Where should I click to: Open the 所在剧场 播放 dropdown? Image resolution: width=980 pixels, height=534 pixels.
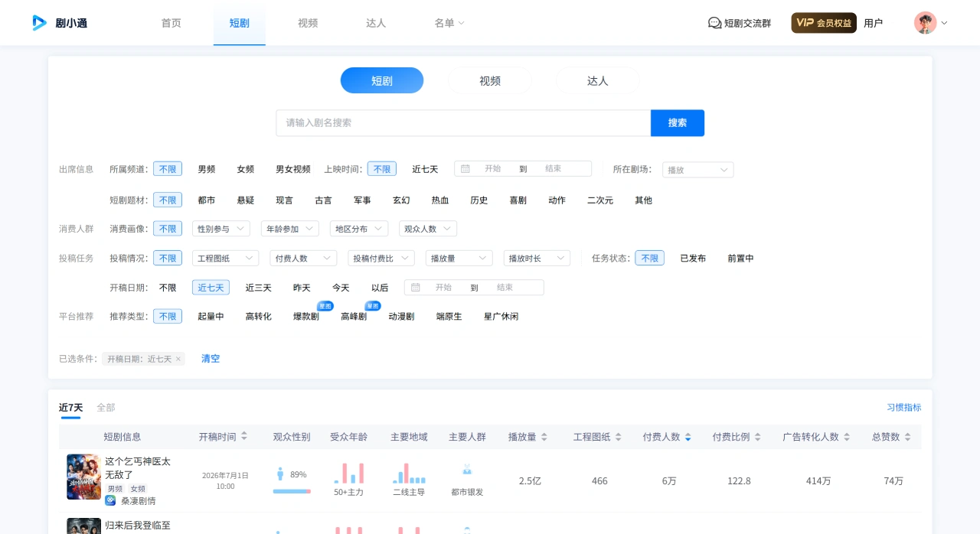click(x=697, y=170)
